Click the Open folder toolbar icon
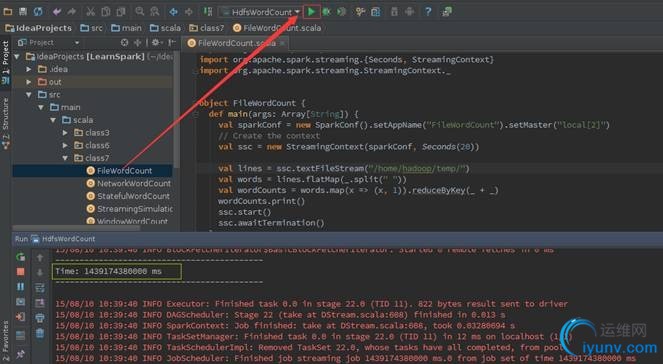This screenshot has height=364, width=663. coord(8,12)
